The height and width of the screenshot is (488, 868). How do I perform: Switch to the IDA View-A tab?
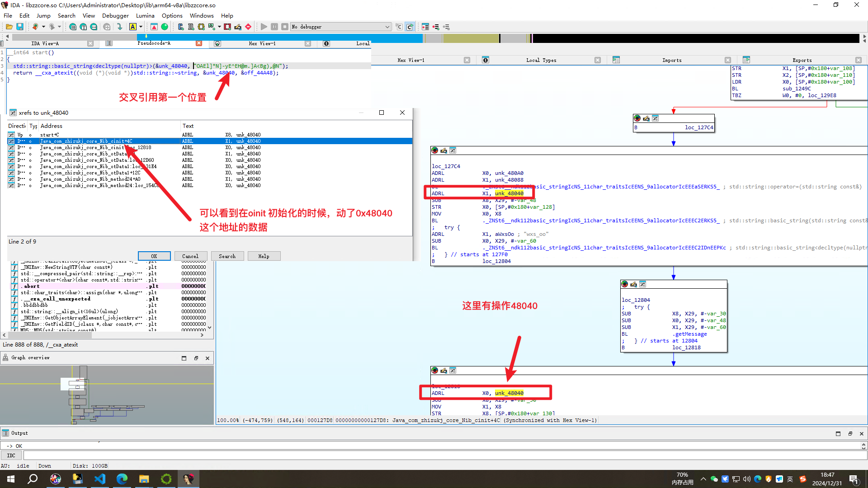[45, 43]
